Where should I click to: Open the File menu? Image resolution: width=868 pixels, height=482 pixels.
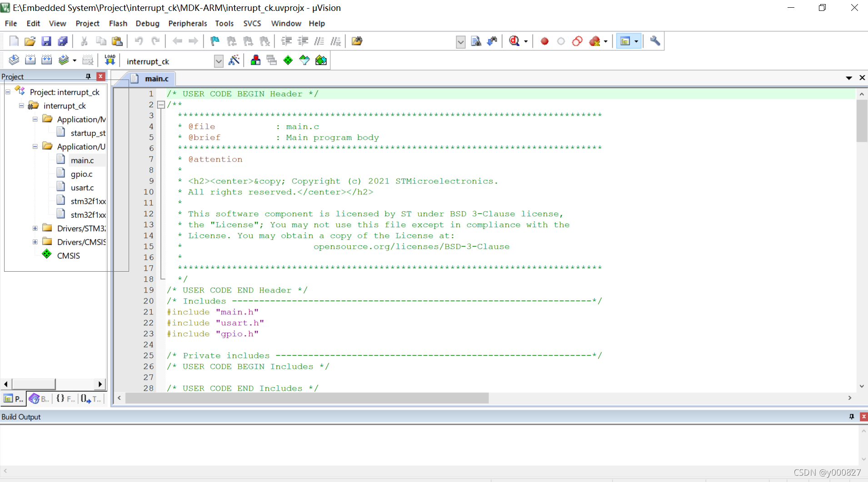[11, 23]
